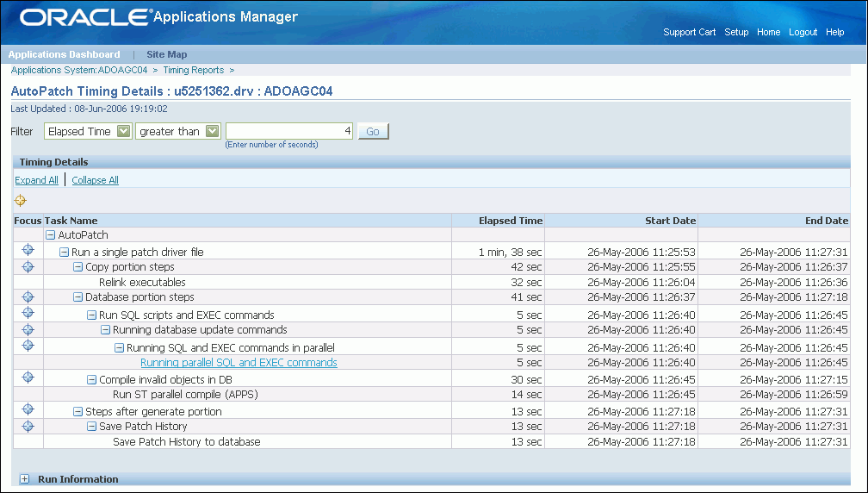
Task: Open the Applications Dashboard tab
Action: (x=65, y=54)
